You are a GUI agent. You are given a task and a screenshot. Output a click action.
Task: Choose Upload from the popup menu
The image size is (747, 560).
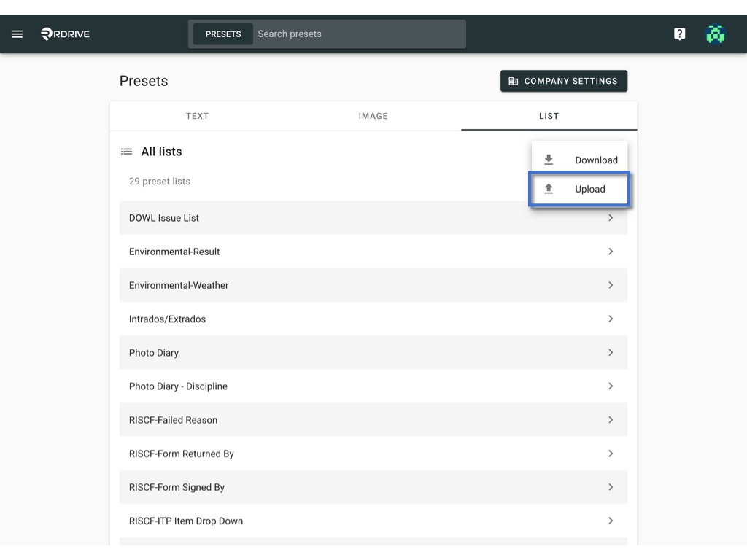pos(579,189)
